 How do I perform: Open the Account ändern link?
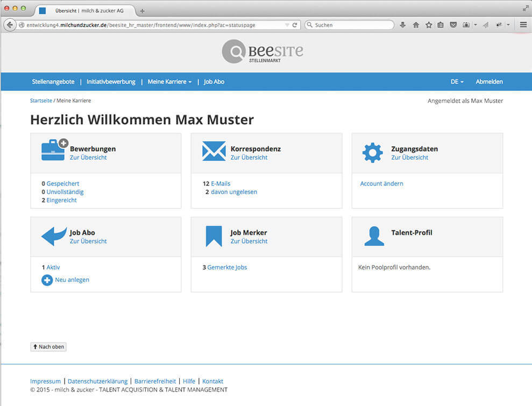(x=381, y=183)
